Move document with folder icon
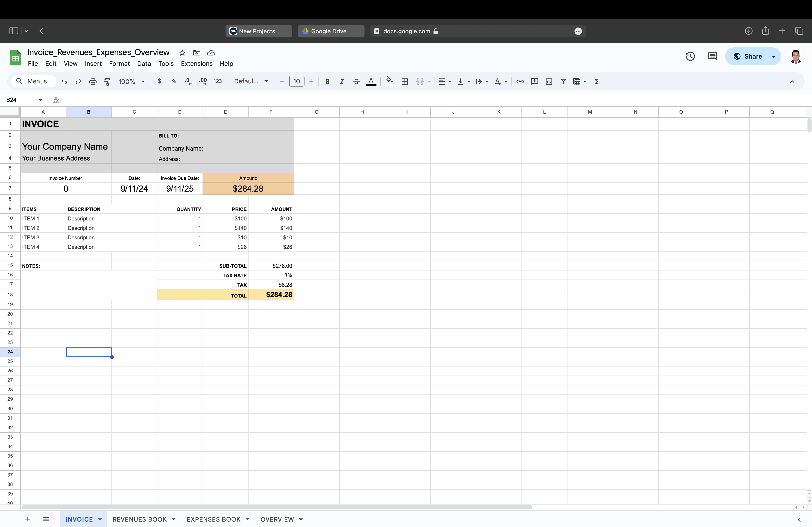The height and width of the screenshot is (527, 812). [x=196, y=53]
